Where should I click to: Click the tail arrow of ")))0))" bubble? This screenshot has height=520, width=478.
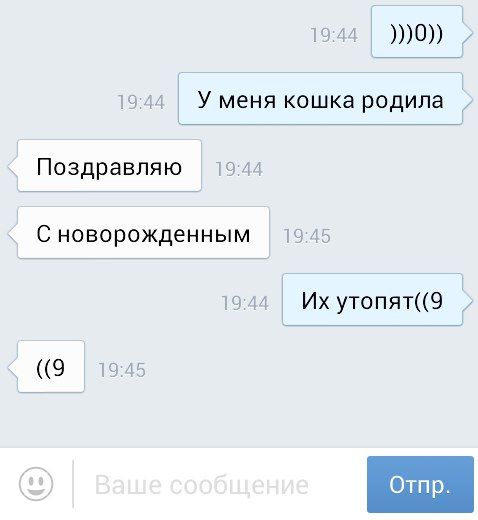click(x=468, y=33)
